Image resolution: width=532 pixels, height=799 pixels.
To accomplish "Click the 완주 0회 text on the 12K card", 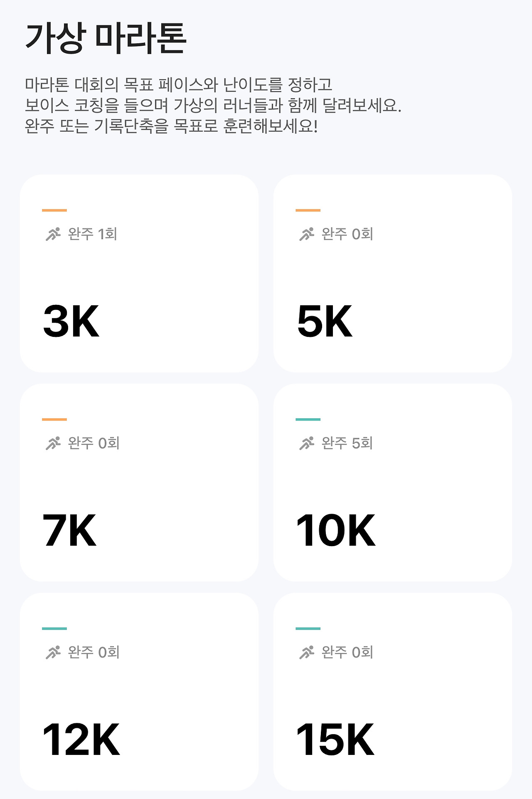I will pos(94,653).
